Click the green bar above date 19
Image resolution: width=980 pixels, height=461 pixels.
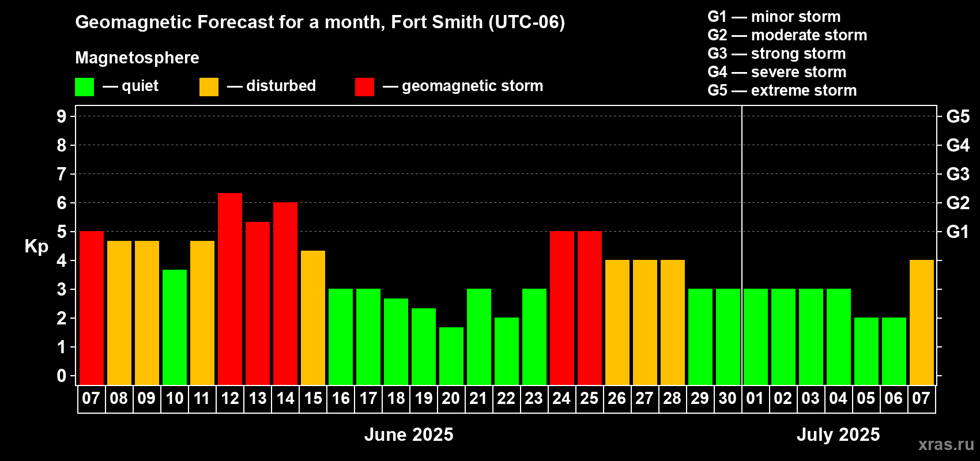tap(424, 346)
